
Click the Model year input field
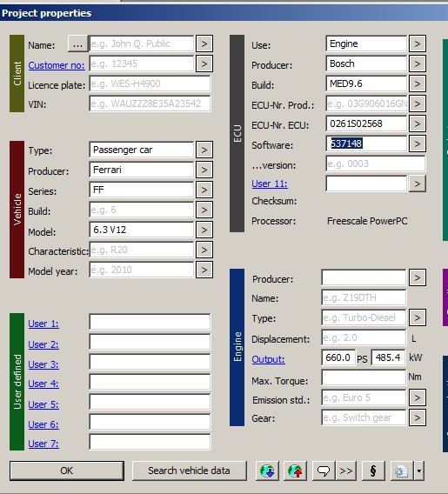tap(142, 270)
